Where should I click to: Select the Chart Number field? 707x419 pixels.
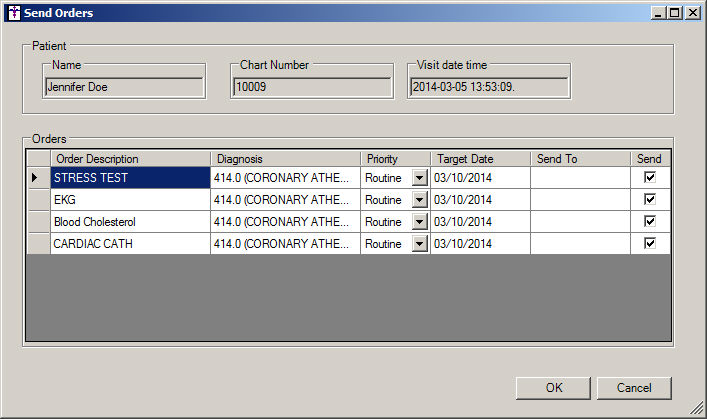coord(311,87)
